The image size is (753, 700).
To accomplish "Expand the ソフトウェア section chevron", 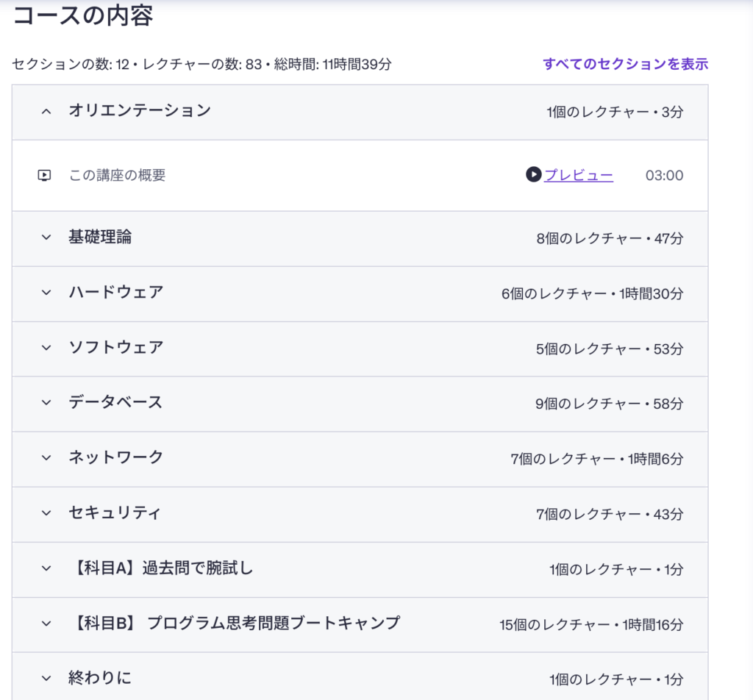I will (46, 348).
